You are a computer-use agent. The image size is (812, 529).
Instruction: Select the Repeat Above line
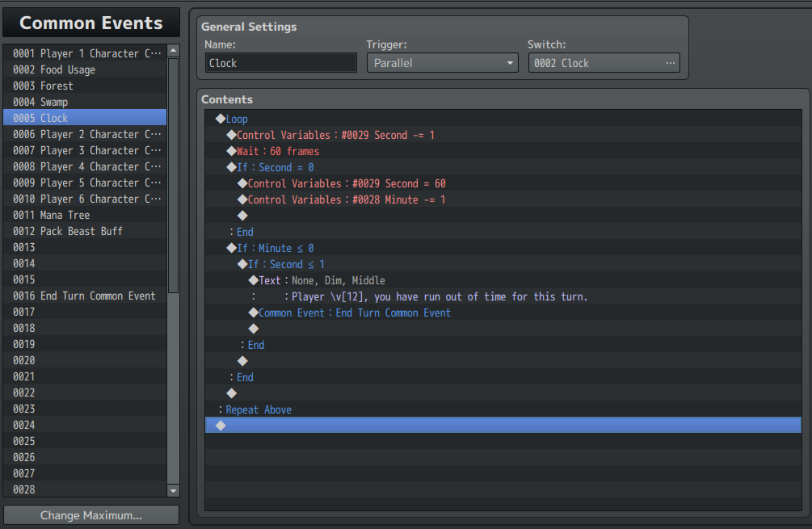(503, 409)
